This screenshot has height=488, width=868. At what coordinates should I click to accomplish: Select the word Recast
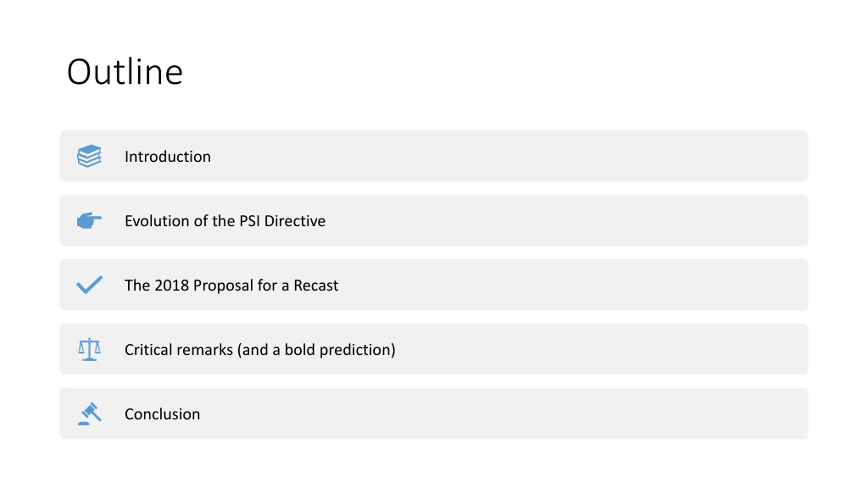point(316,285)
